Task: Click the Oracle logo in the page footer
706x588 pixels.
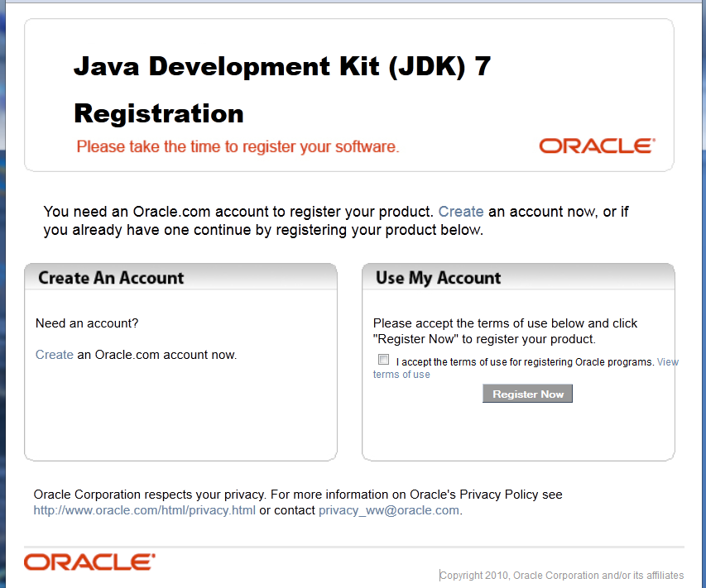Action: [88, 561]
